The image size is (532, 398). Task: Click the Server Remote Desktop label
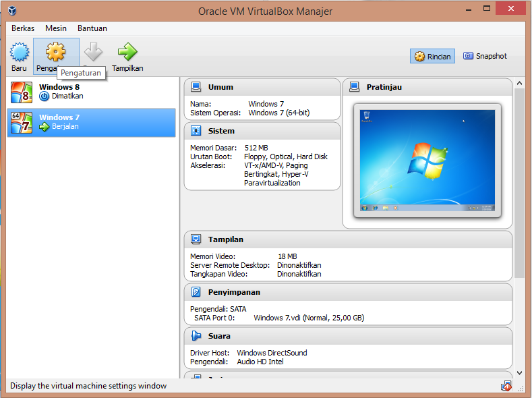tap(230, 265)
